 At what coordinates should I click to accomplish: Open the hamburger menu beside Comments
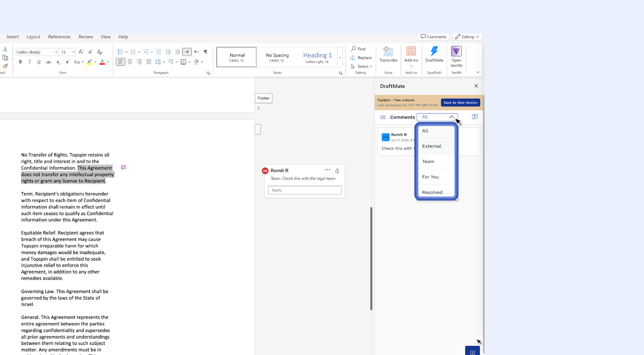tap(383, 117)
